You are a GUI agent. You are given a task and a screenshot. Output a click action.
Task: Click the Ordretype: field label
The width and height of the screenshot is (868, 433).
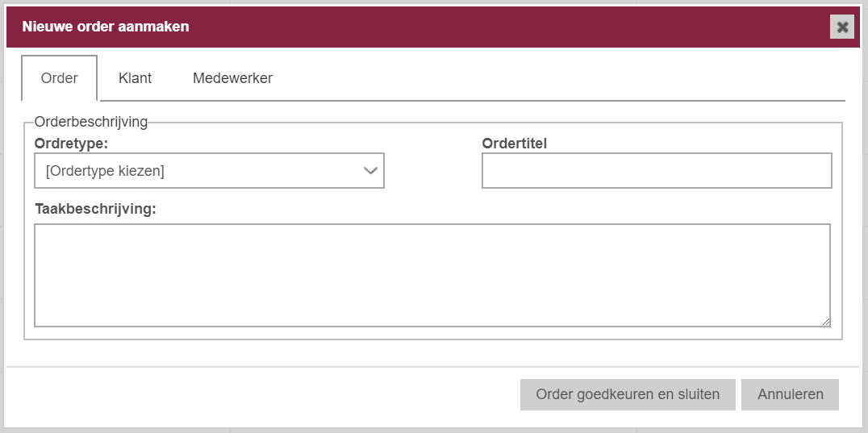click(72, 144)
